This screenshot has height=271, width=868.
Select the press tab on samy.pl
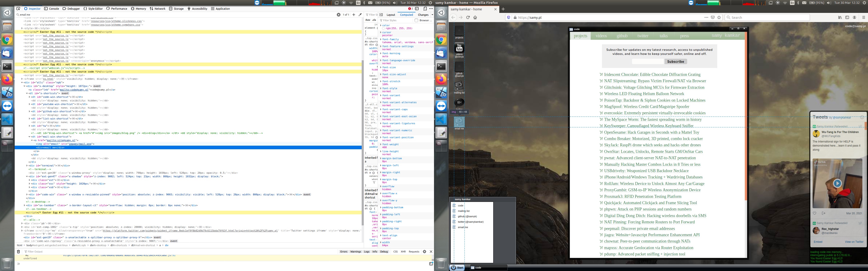(684, 36)
